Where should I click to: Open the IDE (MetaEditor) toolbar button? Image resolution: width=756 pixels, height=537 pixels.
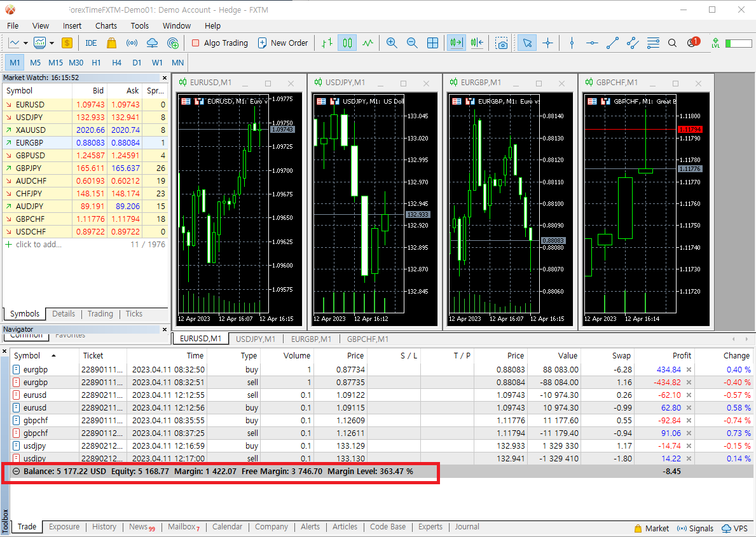click(x=91, y=43)
